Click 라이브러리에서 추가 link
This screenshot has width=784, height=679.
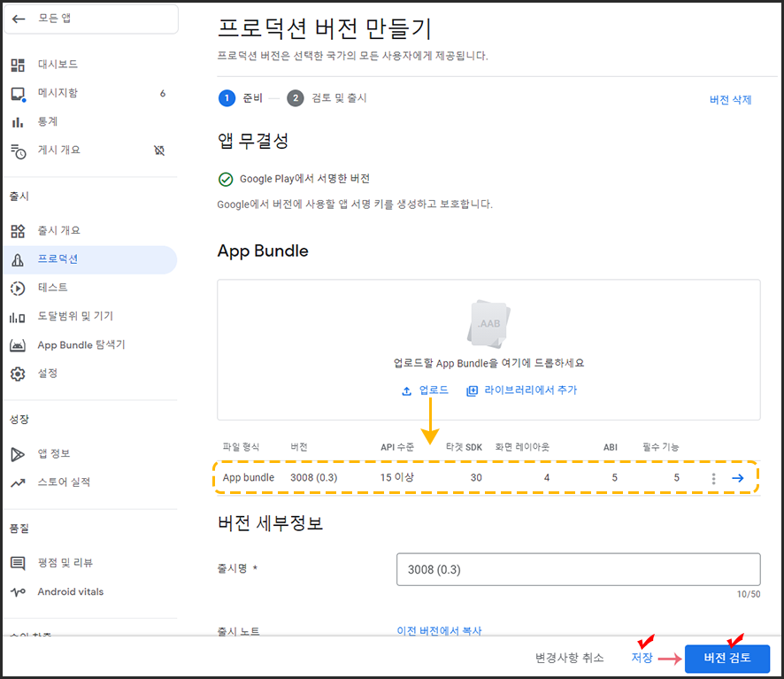[522, 390]
